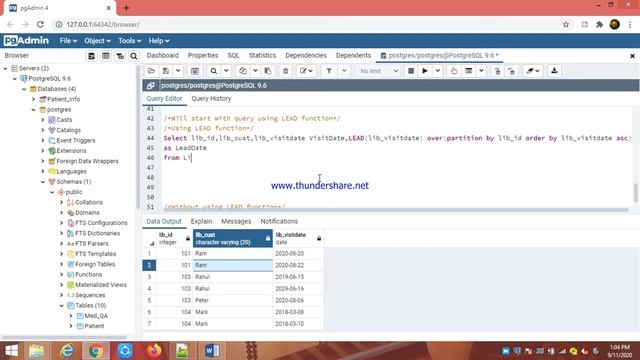Open the No limit rows dropdown
Screen dimensions: 640x360
(x=379, y=71)
